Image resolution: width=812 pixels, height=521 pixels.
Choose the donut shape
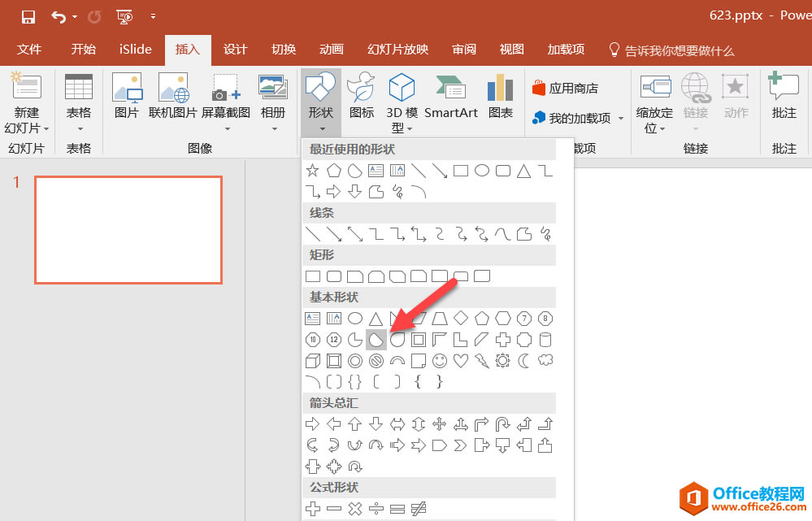(x=354, y=360)
